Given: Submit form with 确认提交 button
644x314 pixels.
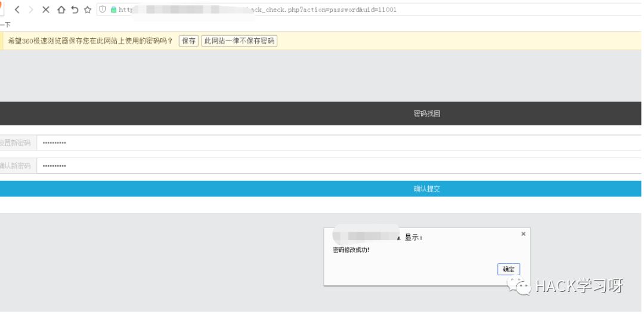Looking at the screenshot, I should click(320, 189).
